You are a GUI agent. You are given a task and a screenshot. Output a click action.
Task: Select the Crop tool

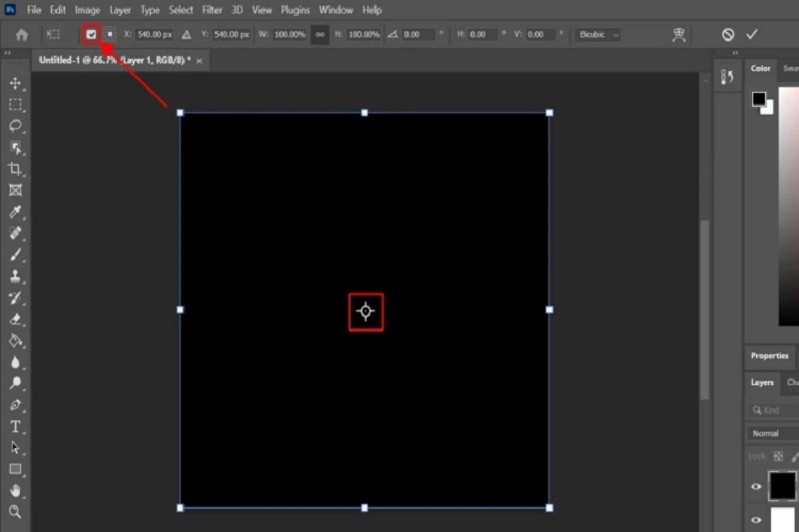16,169
